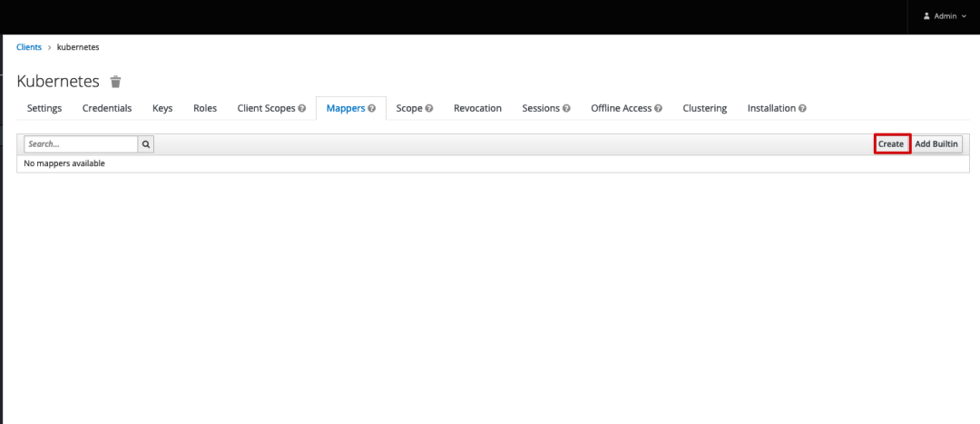This screenshot has width=980, height=424.
Task: Click the kubernetes breadcrumb text
Action: (78, 47)
